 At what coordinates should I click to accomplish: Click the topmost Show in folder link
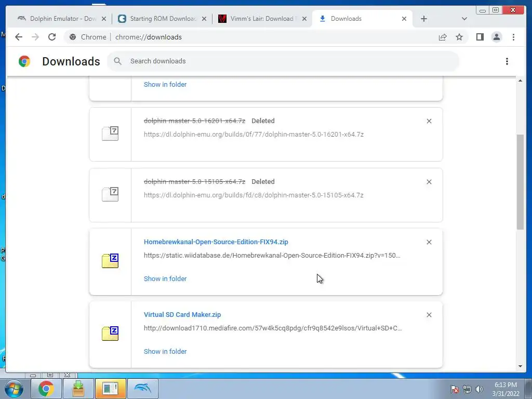165,85
